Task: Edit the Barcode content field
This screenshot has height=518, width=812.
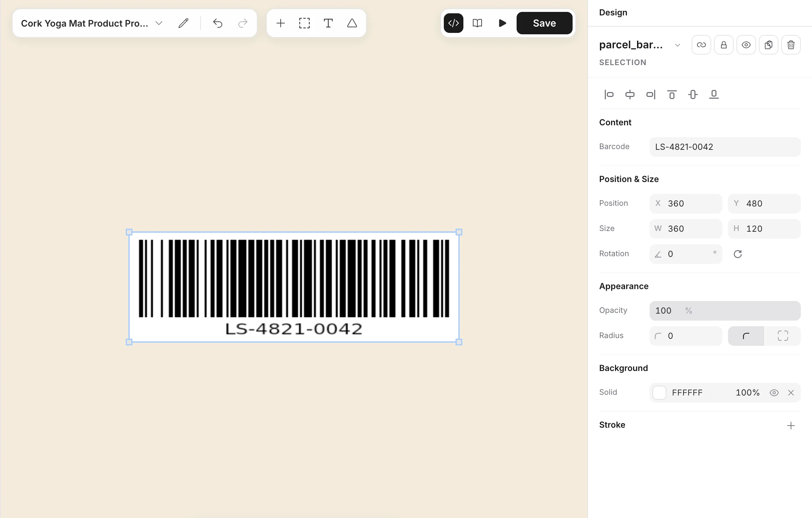Action: tap(725, 147)
